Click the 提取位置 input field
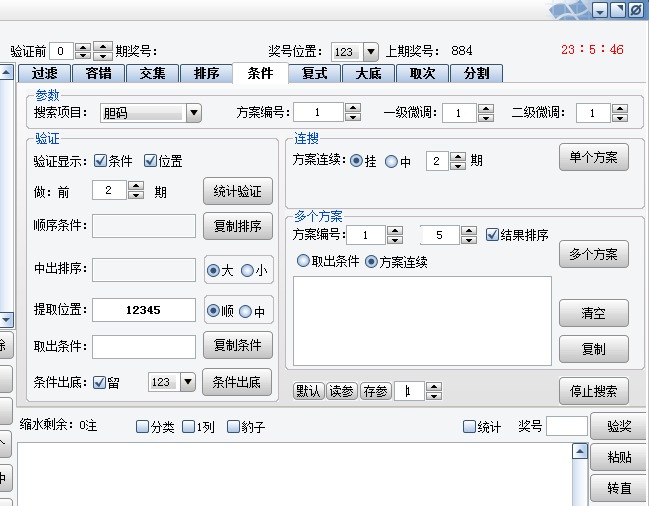The height and width of the screenshot is (506, 649). pos(144,310)
